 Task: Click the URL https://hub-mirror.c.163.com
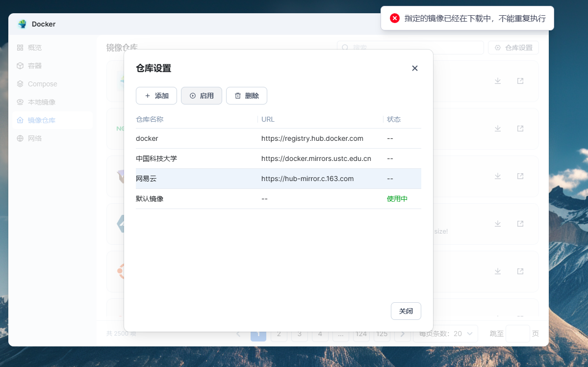click(x=307, y=179)
